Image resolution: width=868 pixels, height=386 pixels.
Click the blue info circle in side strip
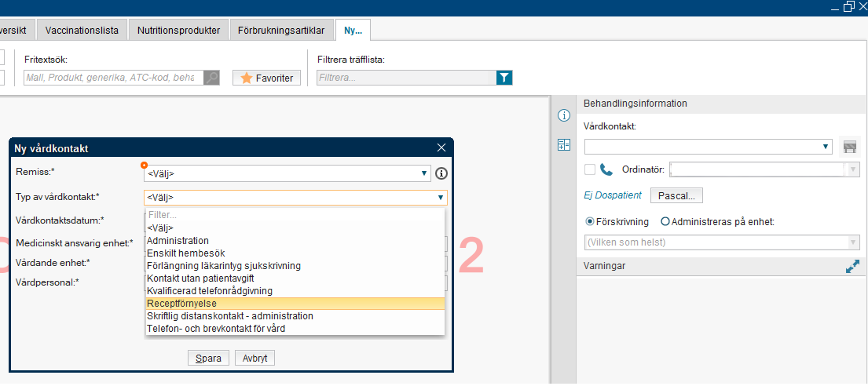point(563,115)
